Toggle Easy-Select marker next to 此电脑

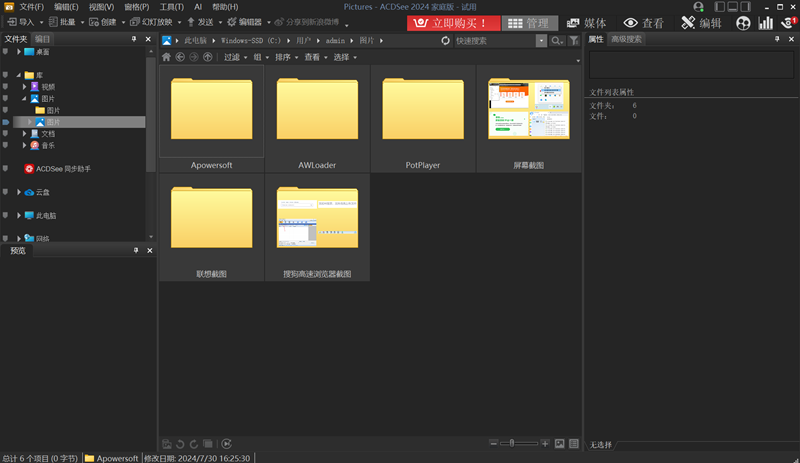(6, 215)
